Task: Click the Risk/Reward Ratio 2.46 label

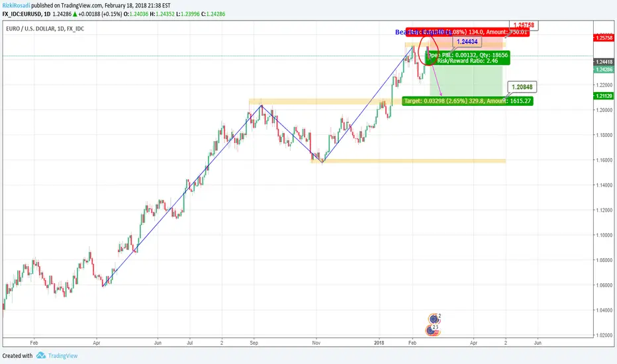Action: [x=467, y=61]
